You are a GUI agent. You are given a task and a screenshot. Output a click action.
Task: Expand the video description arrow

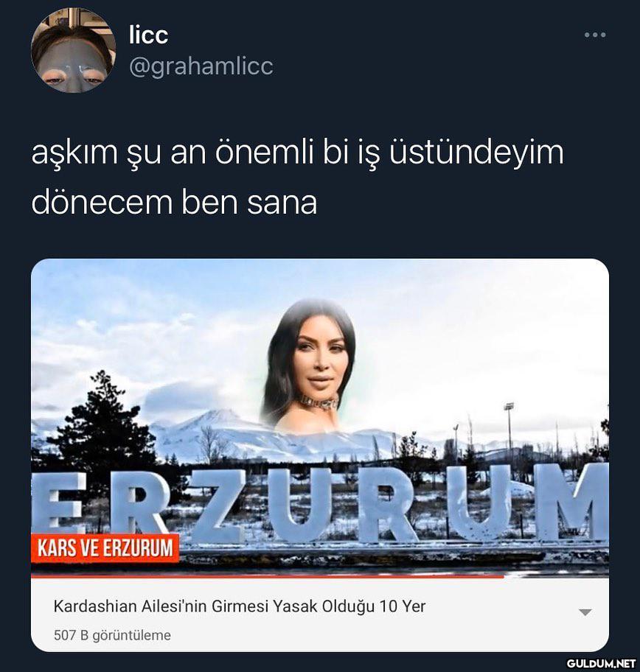coord(585,612)
